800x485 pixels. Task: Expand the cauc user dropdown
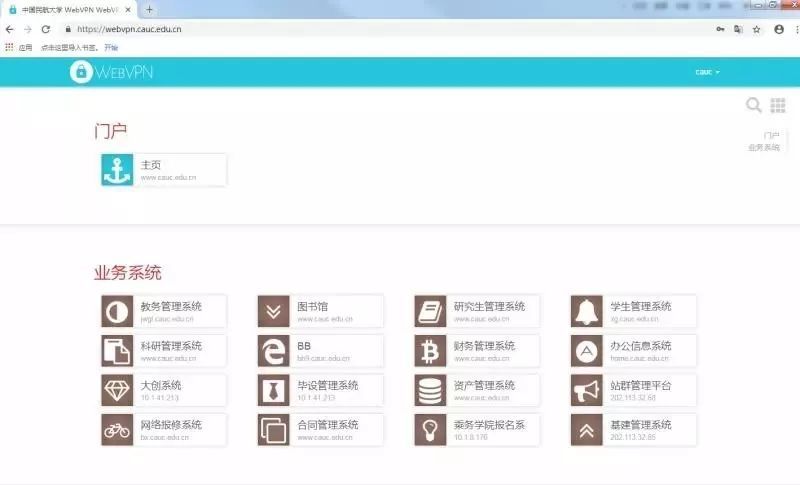pyautogui.click(x=707, y=72)
